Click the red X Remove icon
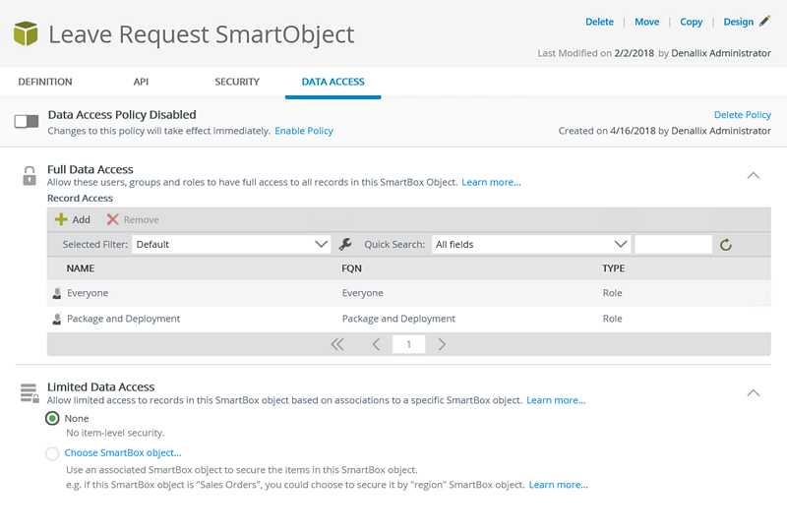The width and height of the screenshot is (787, 532). (112, 219)
